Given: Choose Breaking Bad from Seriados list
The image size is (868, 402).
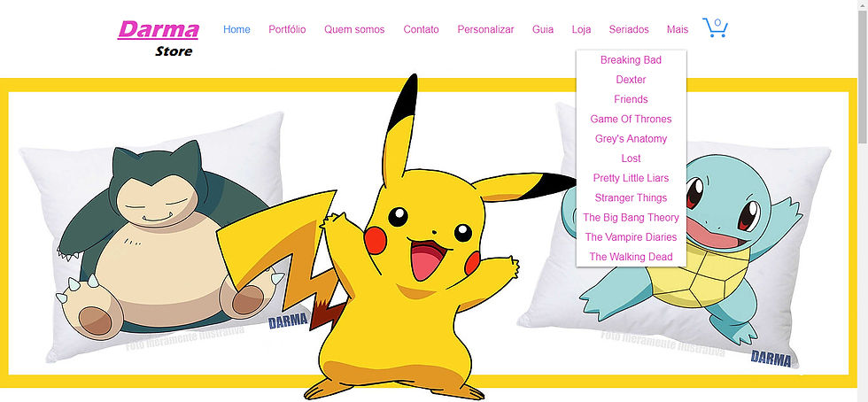Looking at the screenshot, I should (631, 60).
